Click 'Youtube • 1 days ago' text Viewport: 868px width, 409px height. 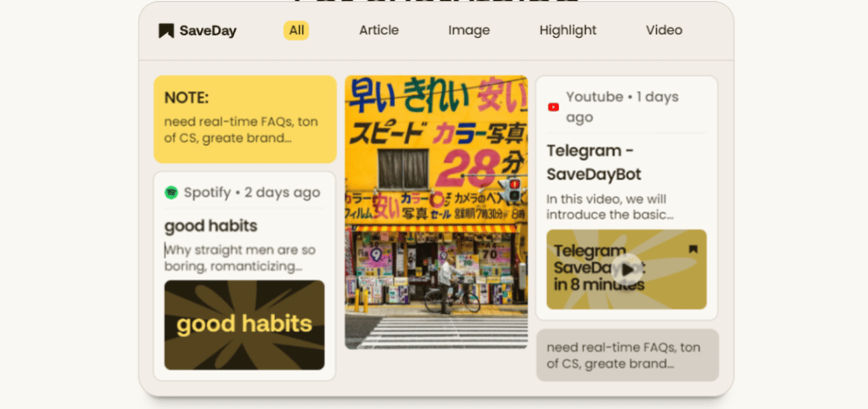tap(622, 107)
